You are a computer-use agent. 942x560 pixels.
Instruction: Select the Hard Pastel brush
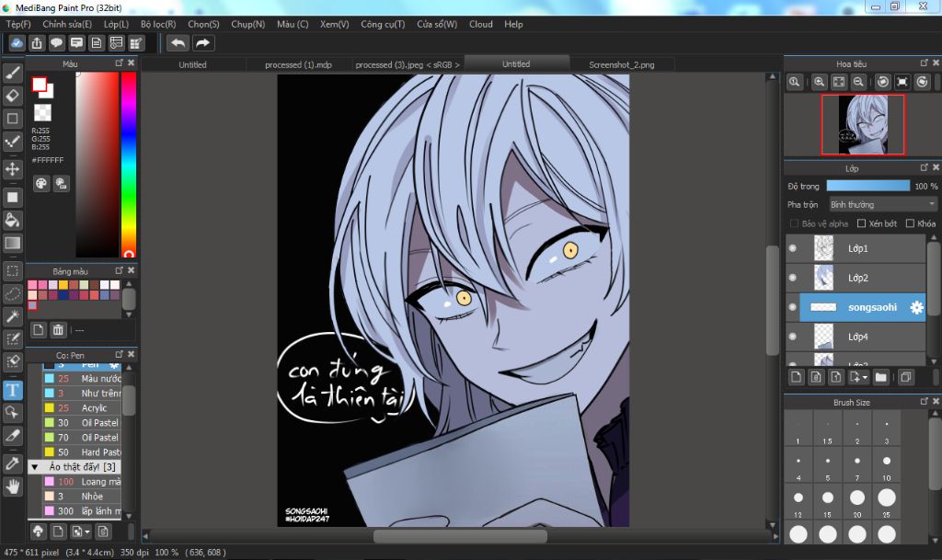click(82, 452)
